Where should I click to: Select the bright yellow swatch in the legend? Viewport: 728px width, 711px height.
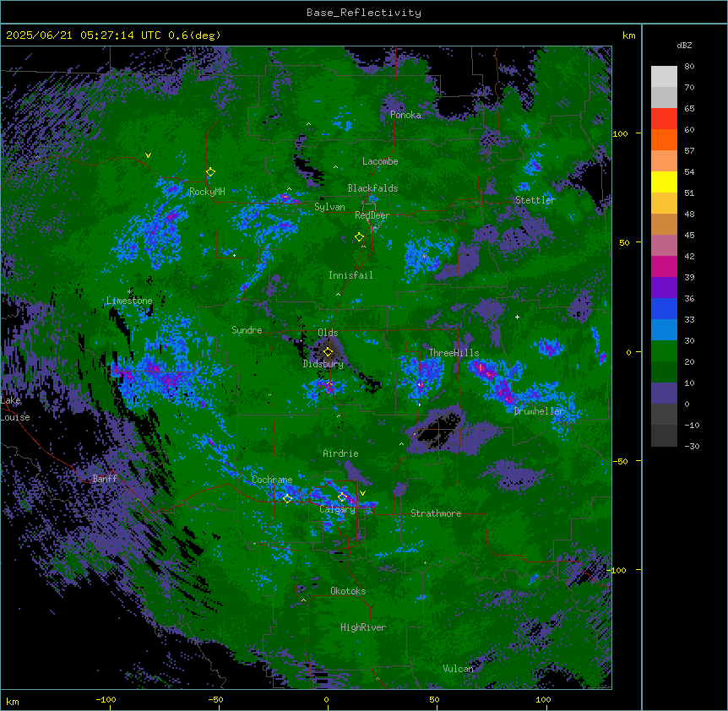(664, 182)
